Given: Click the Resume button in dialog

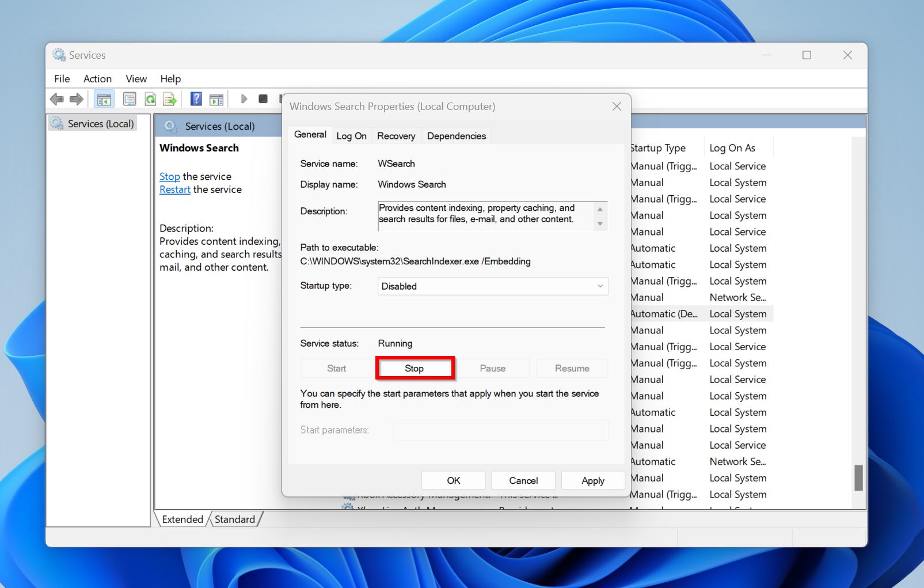Looking at the screenshot, I should (572, 369).
